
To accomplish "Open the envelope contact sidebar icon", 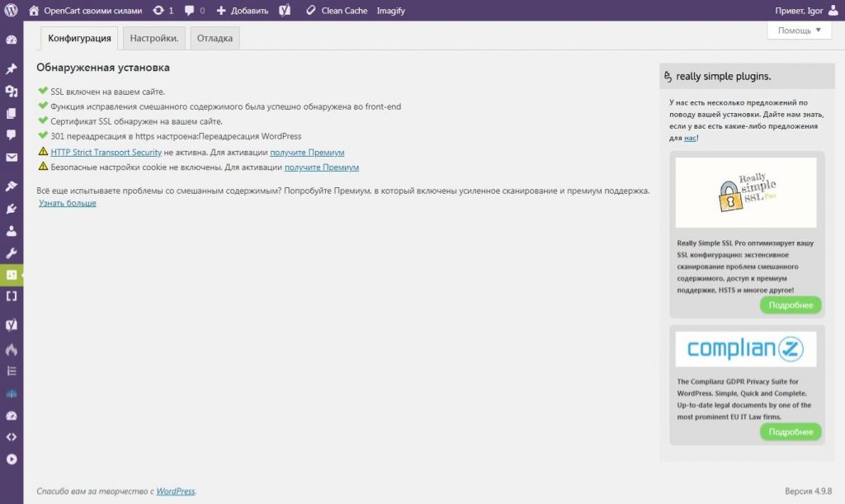I will coord(12,158).
